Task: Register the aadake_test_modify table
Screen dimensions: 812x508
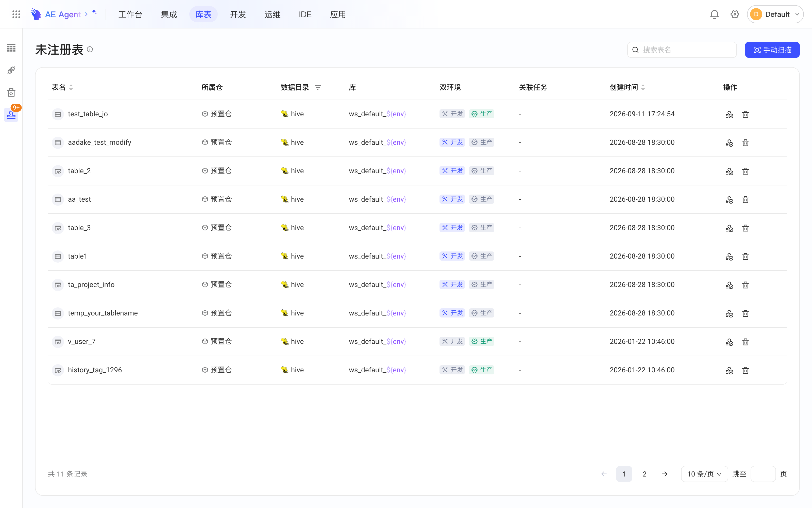Action: point(730,143)
